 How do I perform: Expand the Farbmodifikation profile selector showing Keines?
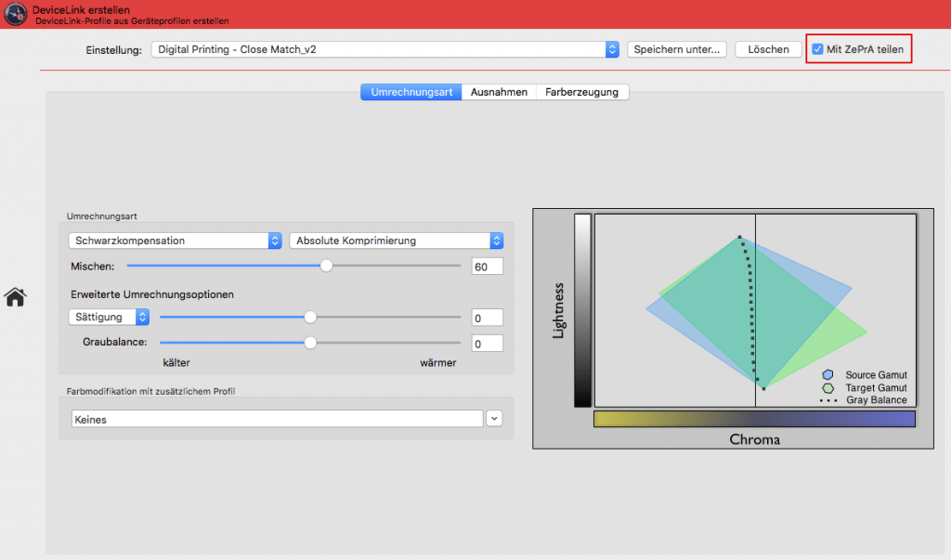(494, 418)
